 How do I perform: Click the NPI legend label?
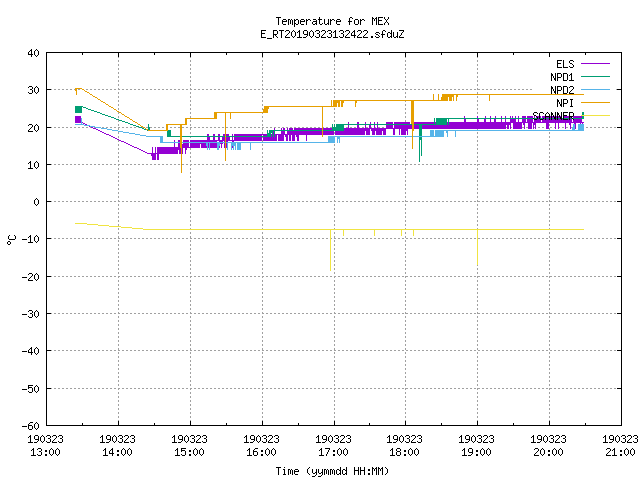point(565,103)
